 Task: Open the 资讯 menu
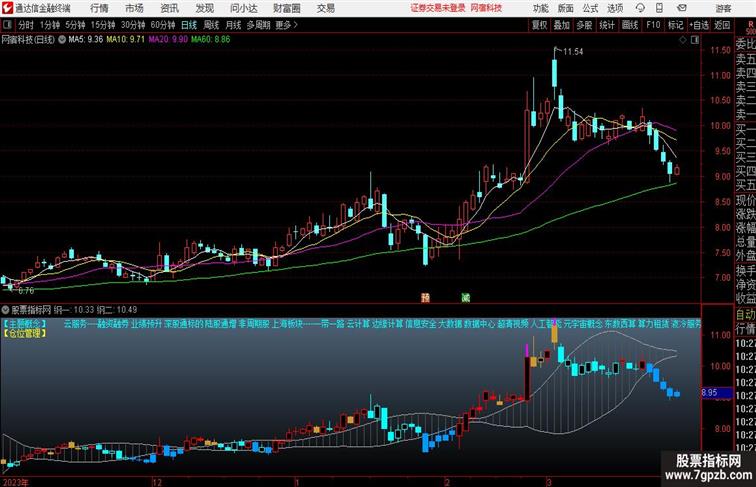point(170,8)
